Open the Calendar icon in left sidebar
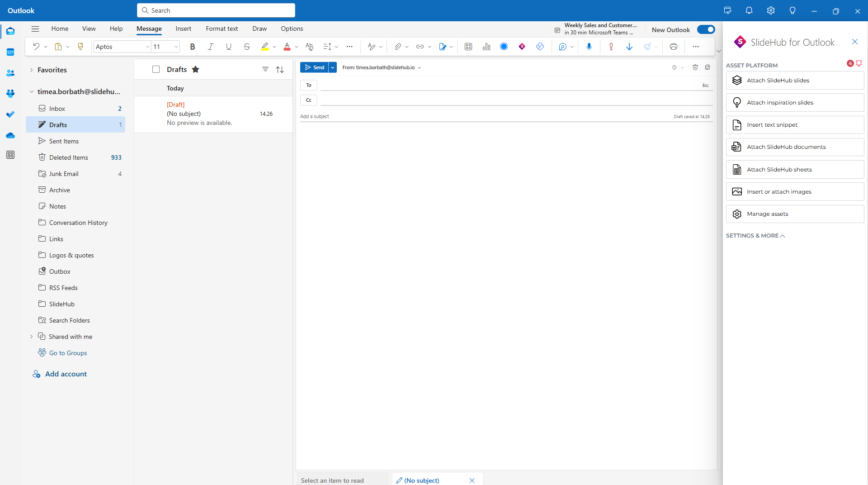The width and height of the screenshot is (868, 485). (x=10, y=52)
